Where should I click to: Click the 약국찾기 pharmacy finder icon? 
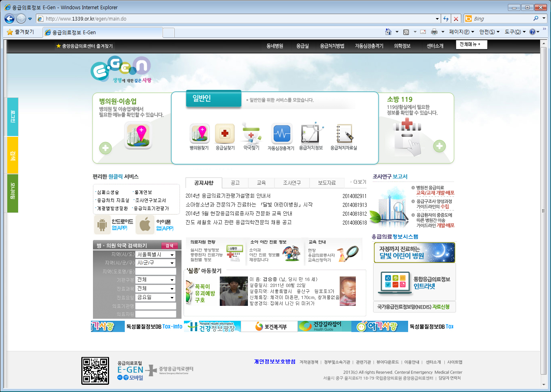coord(251,134)
